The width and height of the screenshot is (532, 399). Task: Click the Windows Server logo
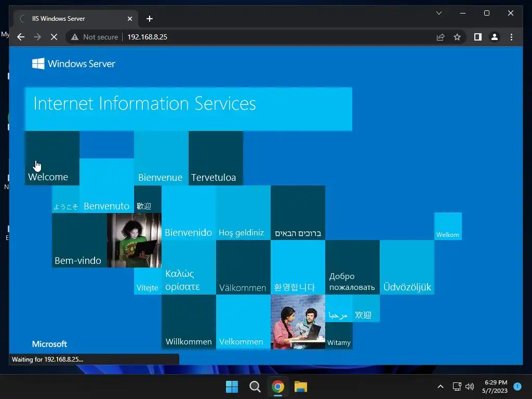[74, 63]
